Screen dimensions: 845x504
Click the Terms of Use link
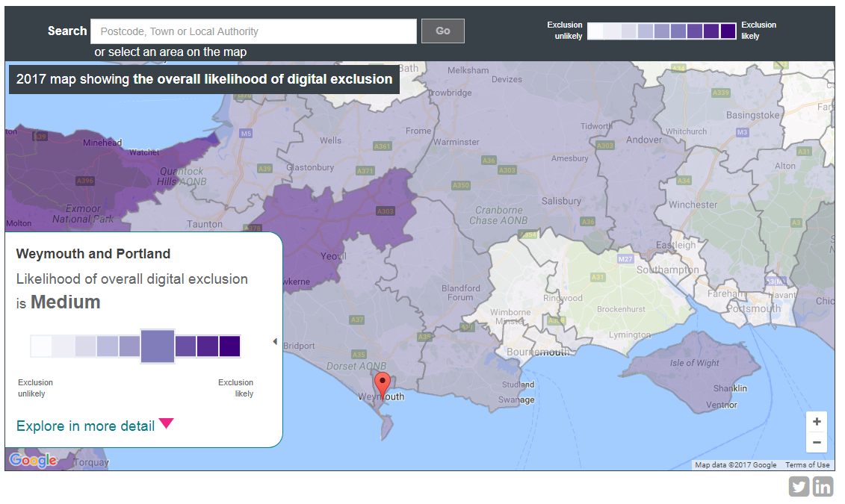point(808,464)
